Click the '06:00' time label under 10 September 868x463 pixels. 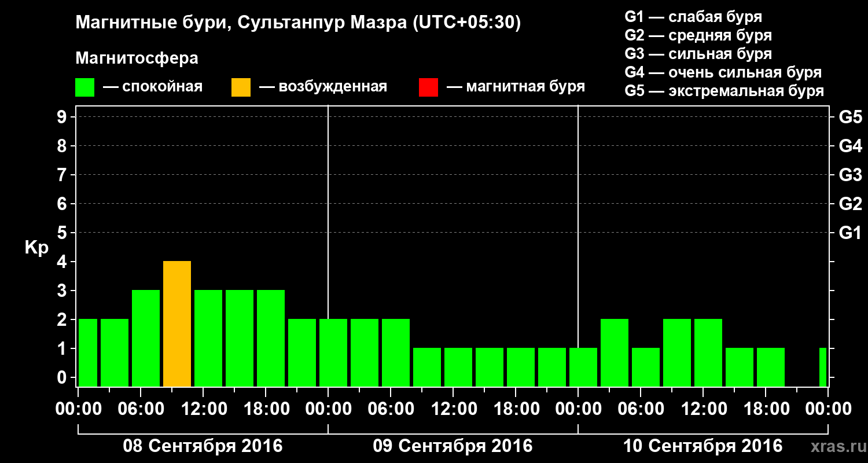point(641,409)
